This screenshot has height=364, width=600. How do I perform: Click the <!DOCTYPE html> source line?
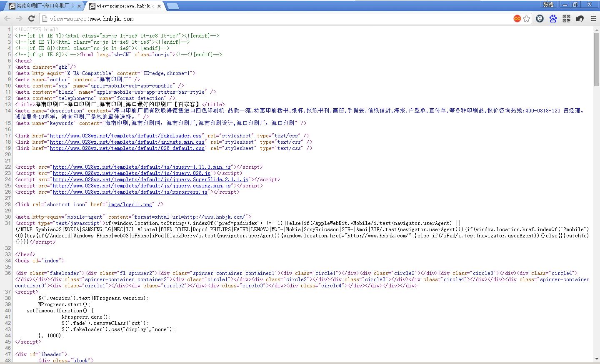(37, 30)
